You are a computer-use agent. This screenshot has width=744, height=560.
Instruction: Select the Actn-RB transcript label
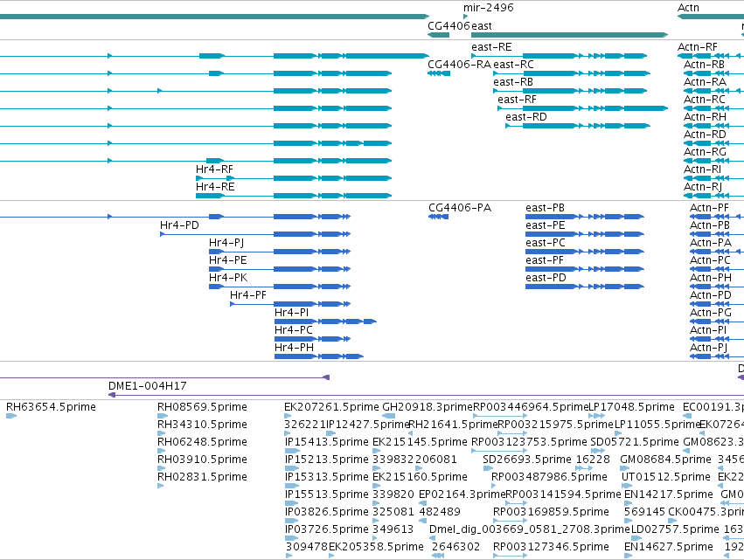(704, 65)
